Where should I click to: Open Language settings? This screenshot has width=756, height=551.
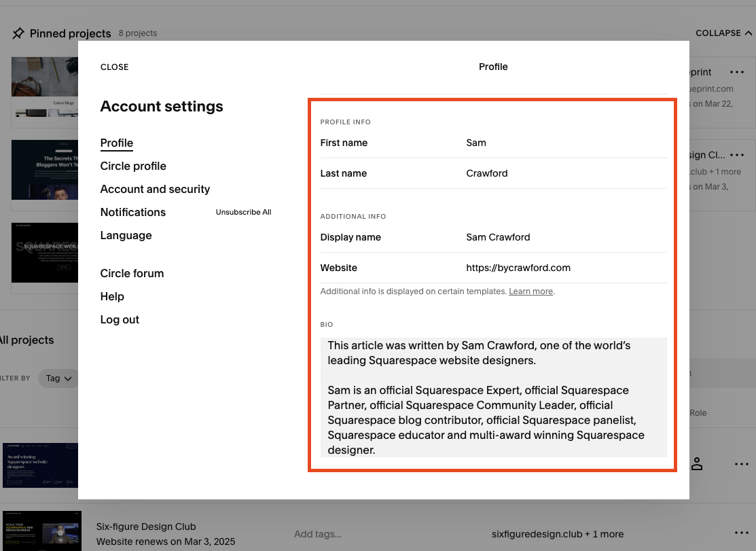pos(126,235)
